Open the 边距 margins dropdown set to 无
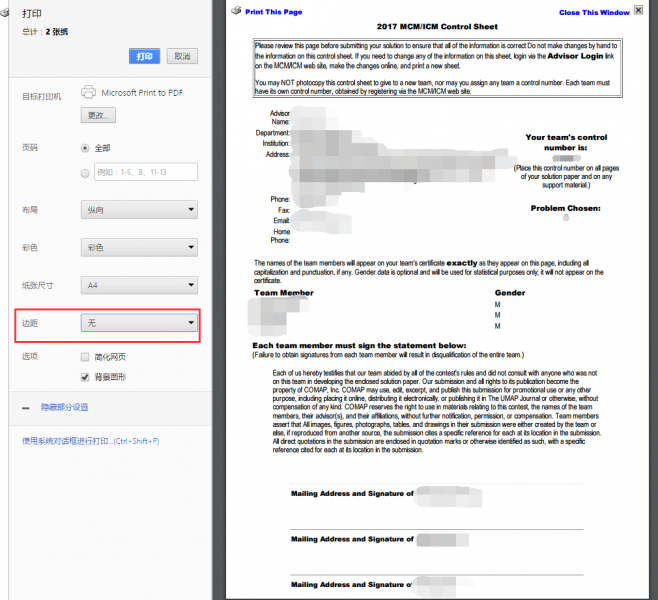658x600 pixels. pos(139,323)
